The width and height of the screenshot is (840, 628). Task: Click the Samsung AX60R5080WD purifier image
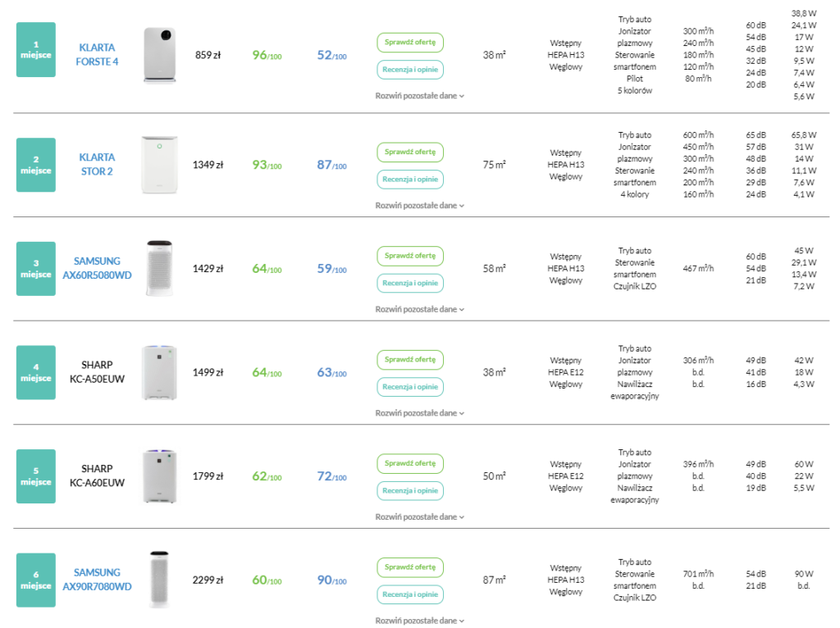(x=159, y=268)
